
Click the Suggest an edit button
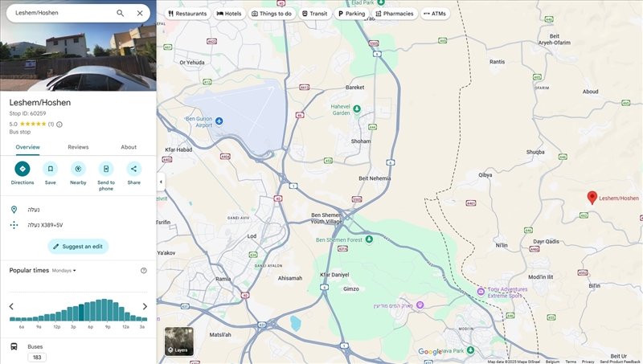click(78, 246)
